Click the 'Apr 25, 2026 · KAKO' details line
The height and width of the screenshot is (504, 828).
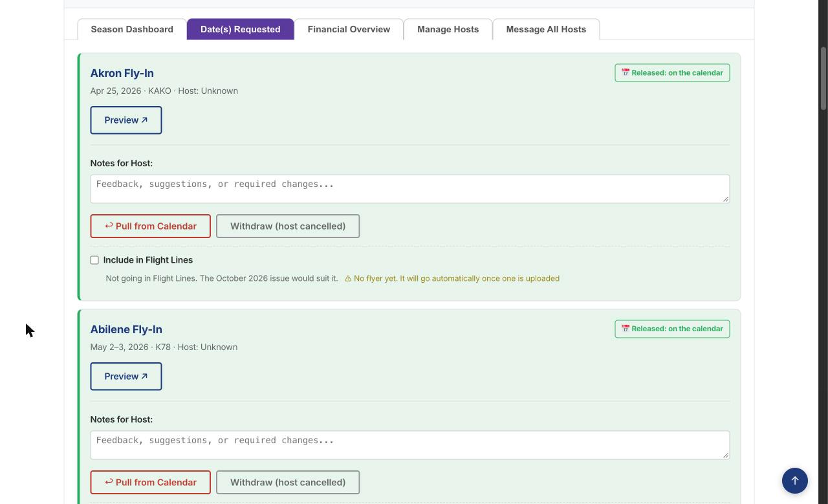pos(164,91)
